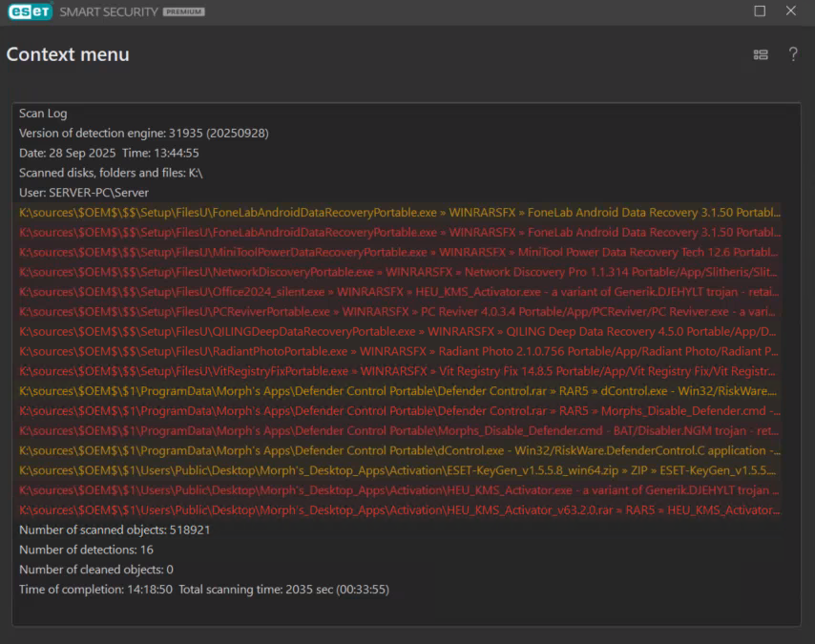Click the 'Number of detections: 16' line

pyautogui.click(x=86, y=550)
